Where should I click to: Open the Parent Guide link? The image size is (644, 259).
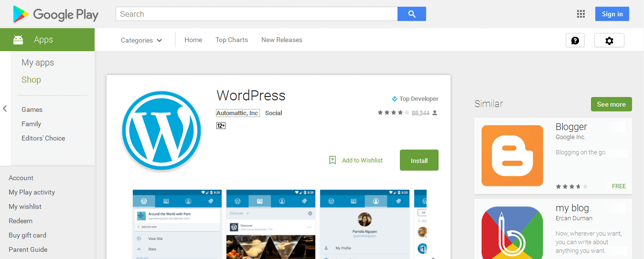point(28,249)
